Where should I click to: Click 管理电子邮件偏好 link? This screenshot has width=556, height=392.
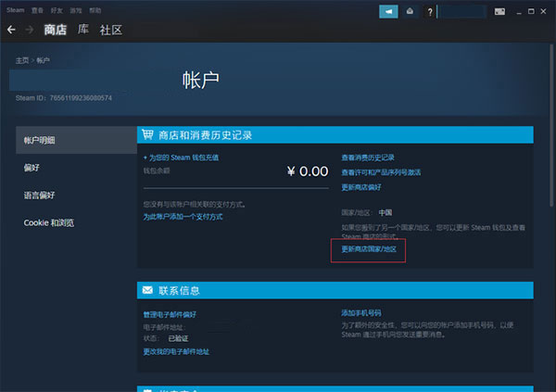170,314
